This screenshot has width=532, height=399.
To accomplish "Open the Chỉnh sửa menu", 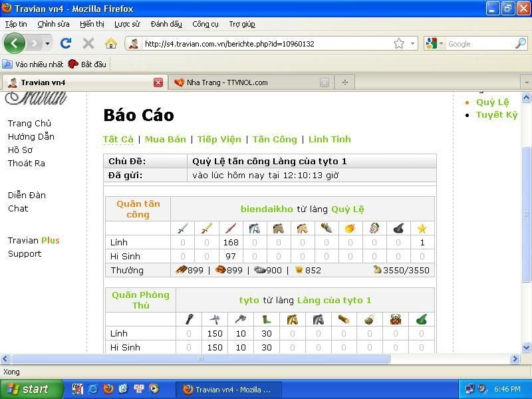I will click(53, 24).
